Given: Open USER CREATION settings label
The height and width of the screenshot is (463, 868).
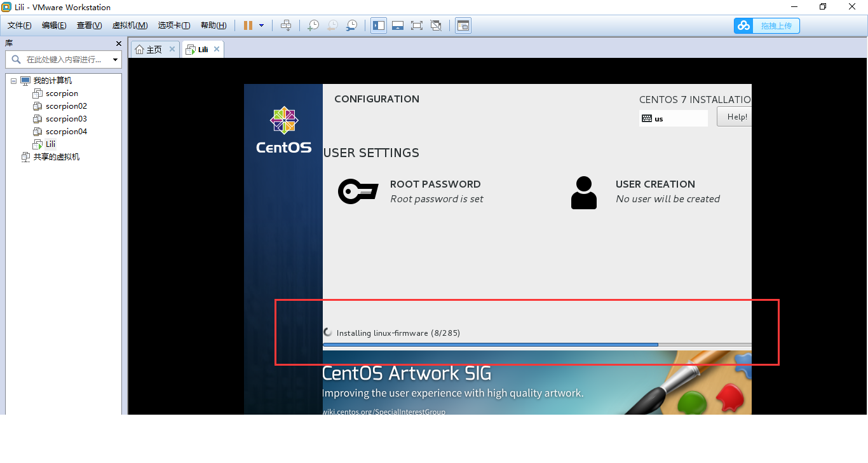Looking at the screenshot, I should [x=655, y=184].
